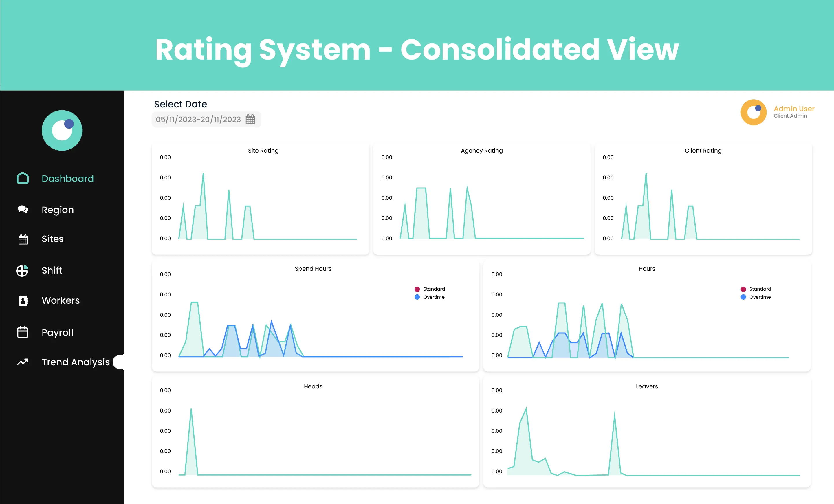Click the Workers contact book icon

(23, 300)
